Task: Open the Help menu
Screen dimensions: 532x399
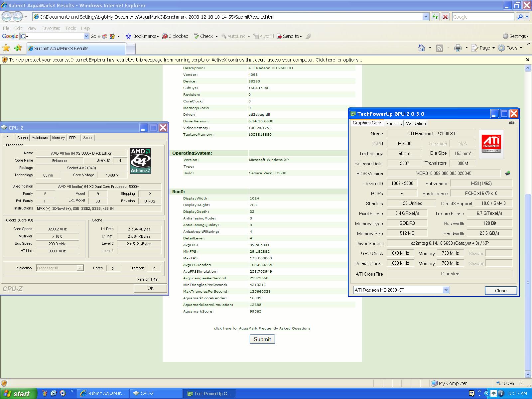Action: (x=85, y=28)
